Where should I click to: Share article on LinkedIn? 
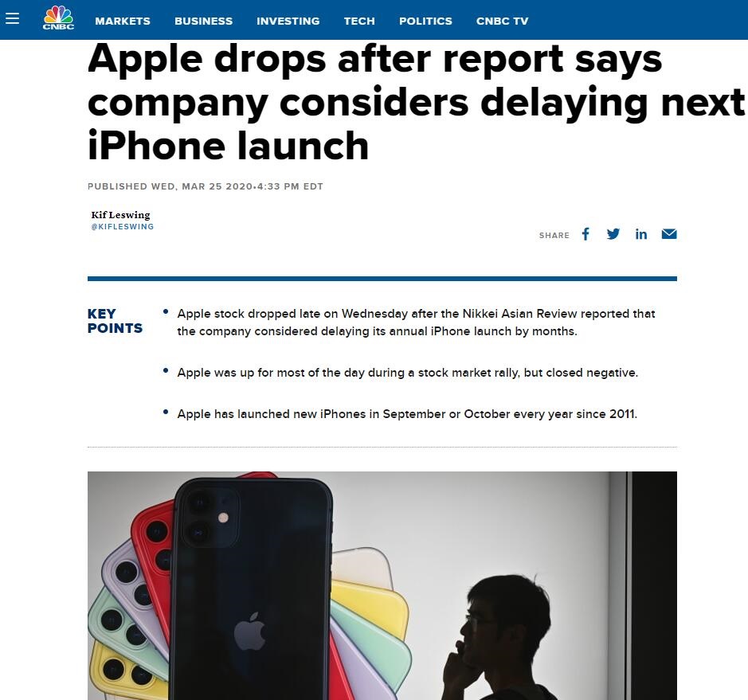point(641,234)
